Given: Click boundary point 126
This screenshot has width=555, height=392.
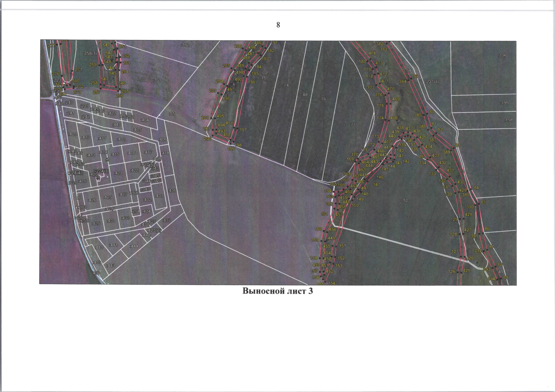Looking at the screenshot, I should 451,271.
